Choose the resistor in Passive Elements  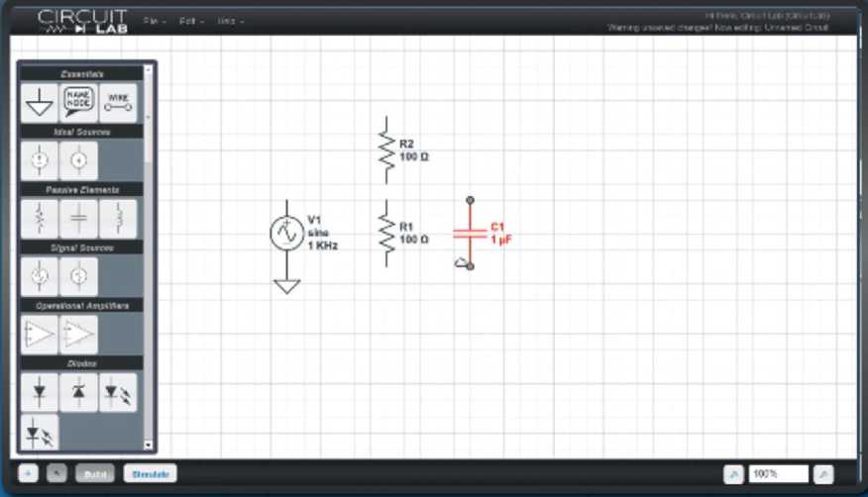tap(40, 219)
